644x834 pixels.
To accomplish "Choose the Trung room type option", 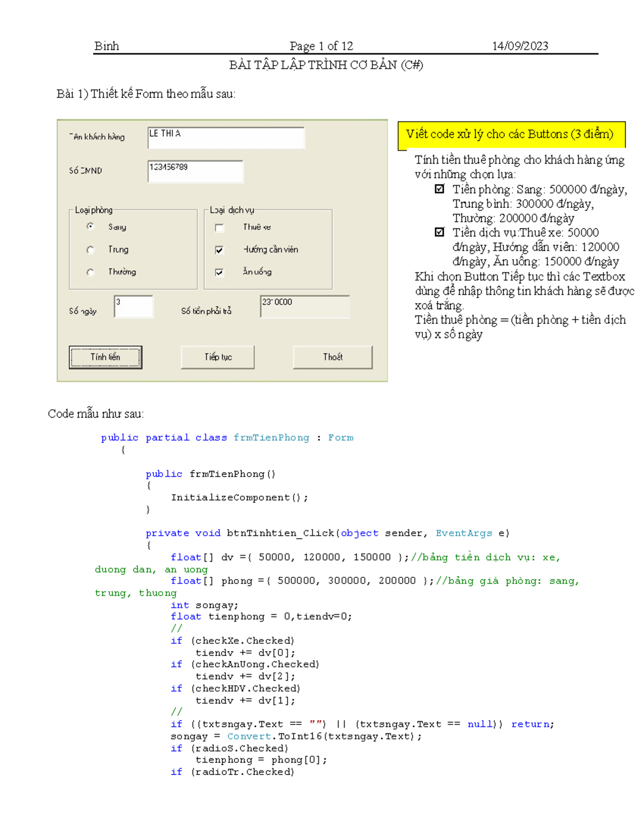I will coord(90,250).
